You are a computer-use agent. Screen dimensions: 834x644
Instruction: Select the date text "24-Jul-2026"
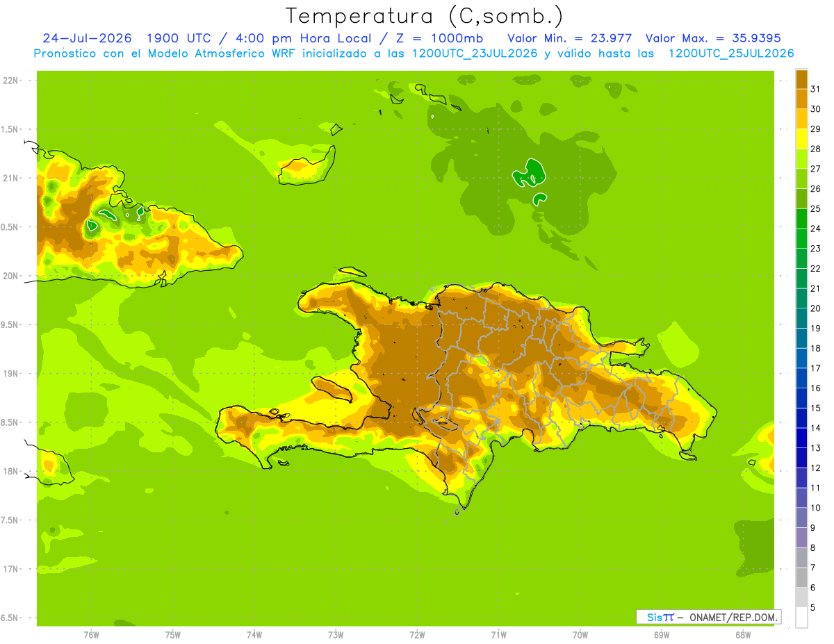click(x=88, y=38)
